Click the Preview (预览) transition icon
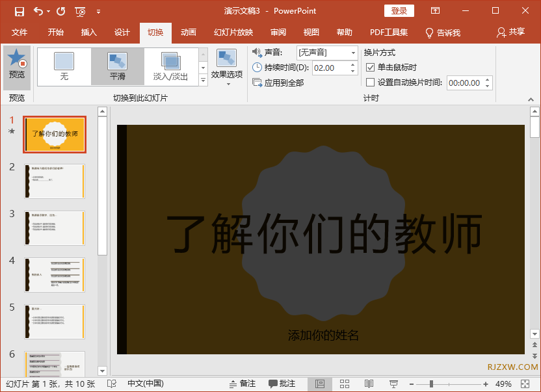The image size is (541, 392). click(x=17, y=66)
